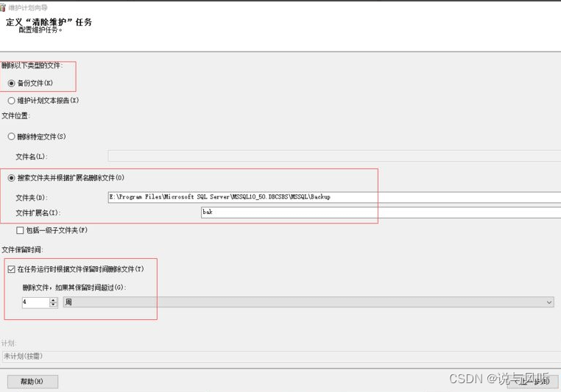561x392 pixels.
Task: Click the 删除文件，如果其保留时间超过(G) label
Action: [74, 288]
